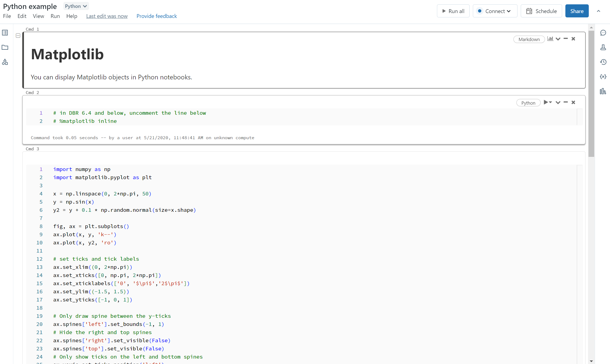This screenshot has width=610, height=364.
Task: Click the notebook title 'Python example'
Action: point(30,6)
